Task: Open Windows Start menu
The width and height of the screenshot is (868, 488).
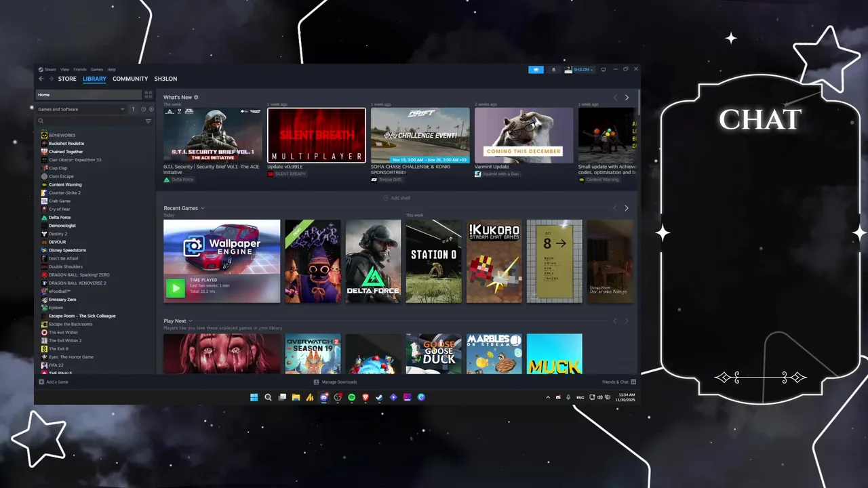Action: coord(254,397)
